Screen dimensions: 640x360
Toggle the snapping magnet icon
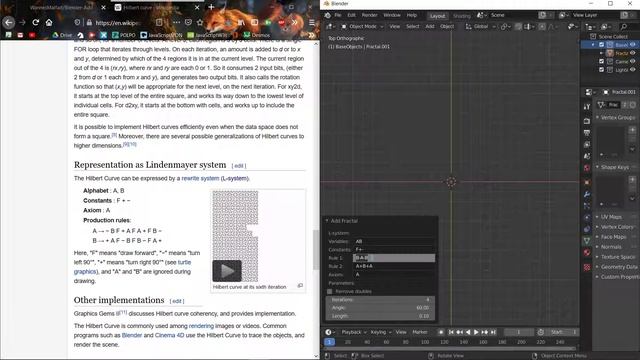[x=518, y=27]
